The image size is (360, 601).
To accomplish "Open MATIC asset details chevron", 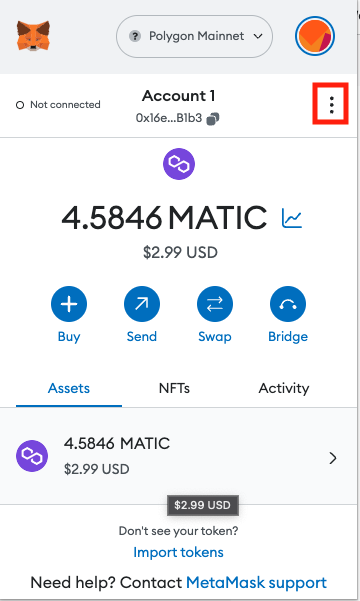I will (x=333, y=458).
